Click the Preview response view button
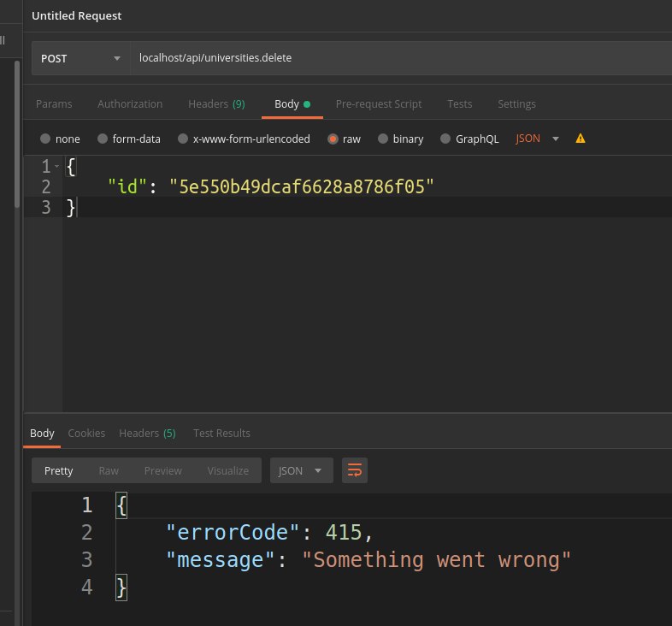The image size is (672, 626). point(162,470)
